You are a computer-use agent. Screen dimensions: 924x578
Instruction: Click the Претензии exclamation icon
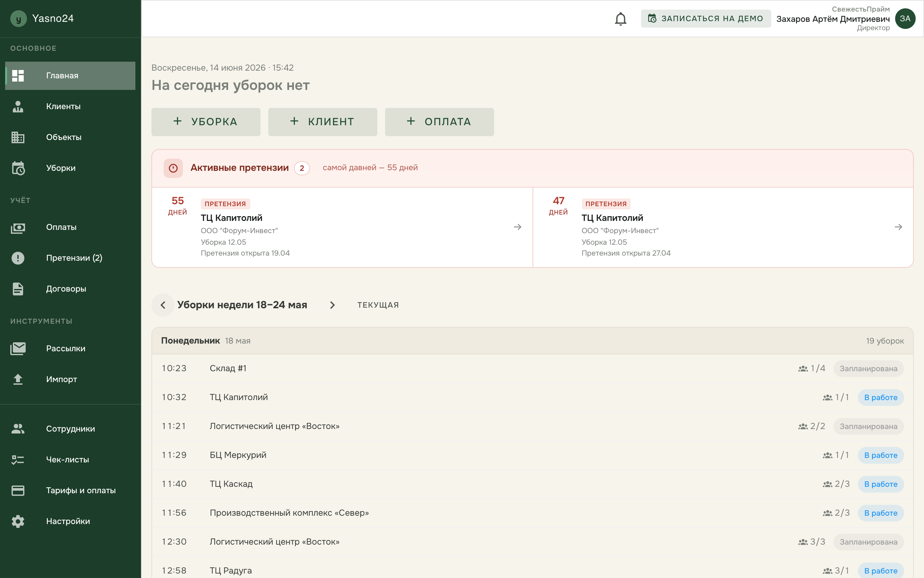coord(18,258)
